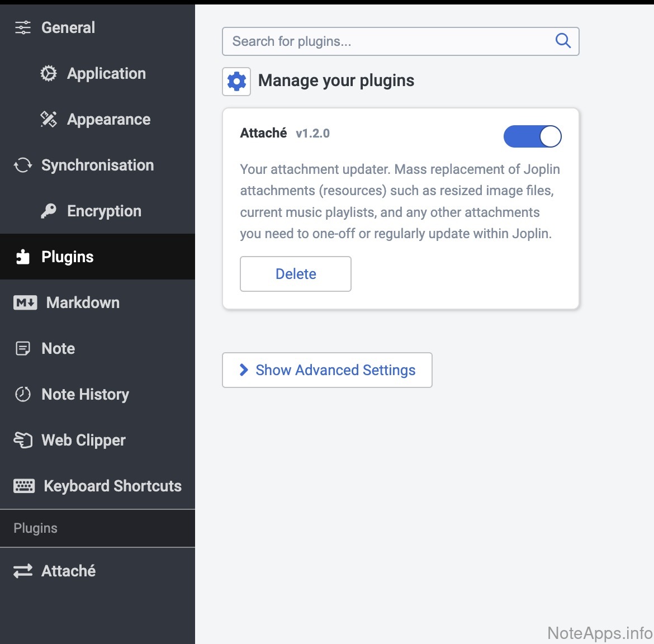Open the plugin management gear menu
Image resolution: width=654 pixels, height=644 pixels.
pyautogui.click(x=236, y=82)
